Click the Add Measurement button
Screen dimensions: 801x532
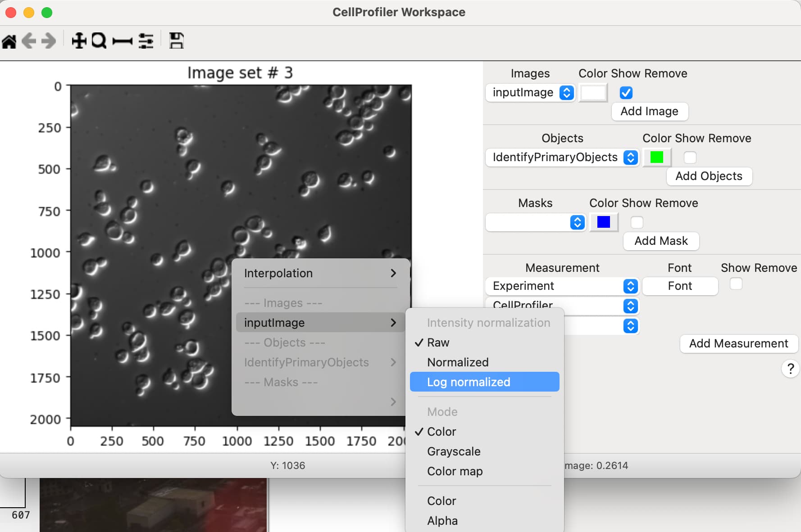point(738,343)
